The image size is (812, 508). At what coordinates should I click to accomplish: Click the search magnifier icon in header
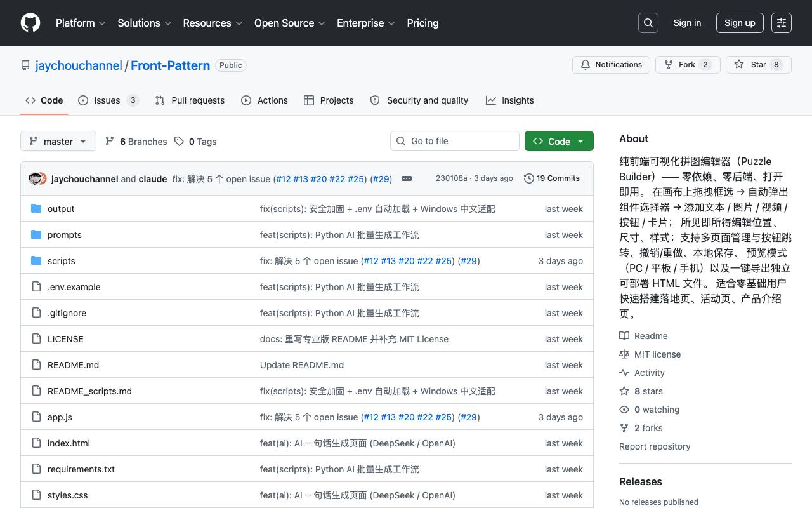(648, 23)
